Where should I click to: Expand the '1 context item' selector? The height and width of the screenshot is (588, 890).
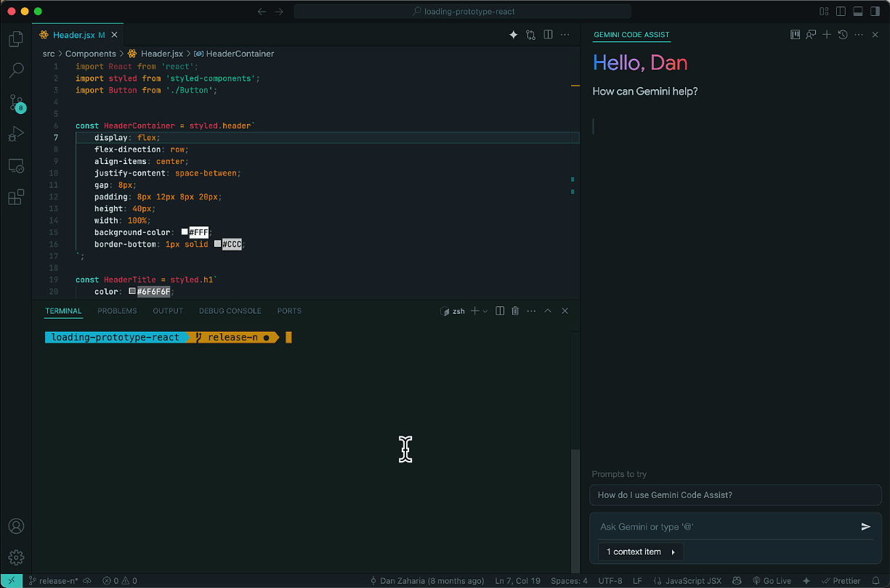click(x=640, y=552)
